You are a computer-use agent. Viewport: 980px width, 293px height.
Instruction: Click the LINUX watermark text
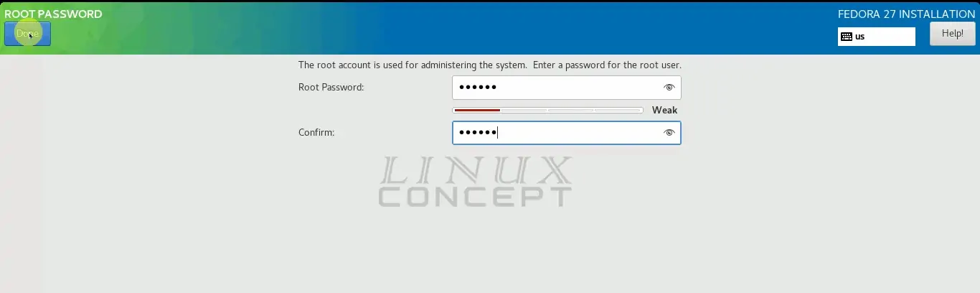(476, 171)
